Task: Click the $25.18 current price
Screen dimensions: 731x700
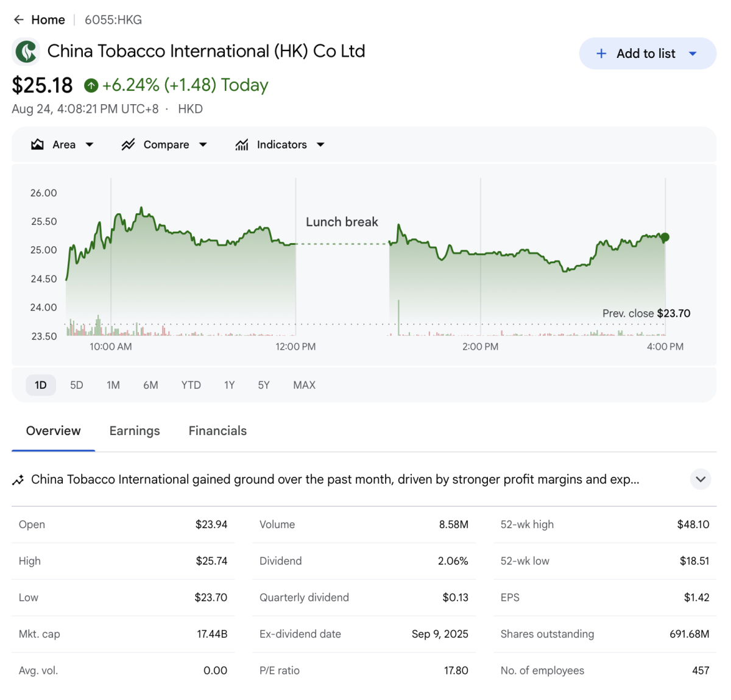Action: [42, 85]
